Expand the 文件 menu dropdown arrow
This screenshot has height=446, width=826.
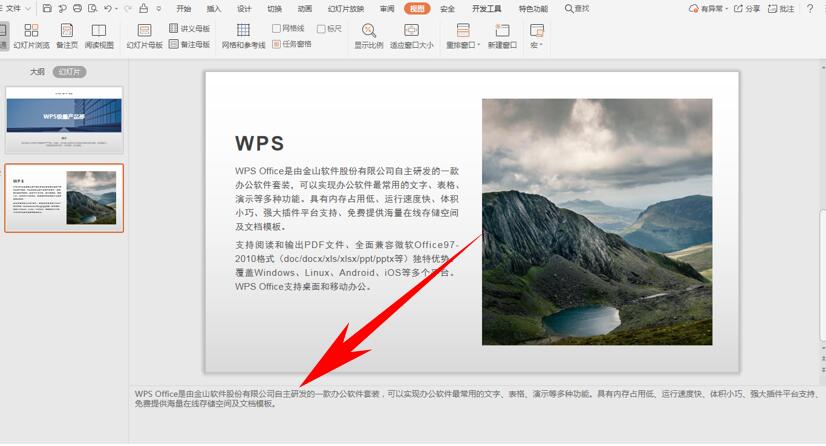[28, 9]
